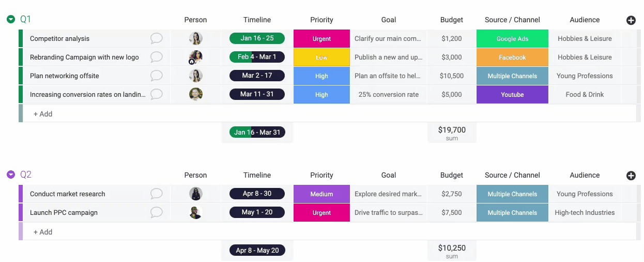The width and height of the screenshot is (644, 262).
Task: Add a new item in Q2
Action: [x=43, y=232]
